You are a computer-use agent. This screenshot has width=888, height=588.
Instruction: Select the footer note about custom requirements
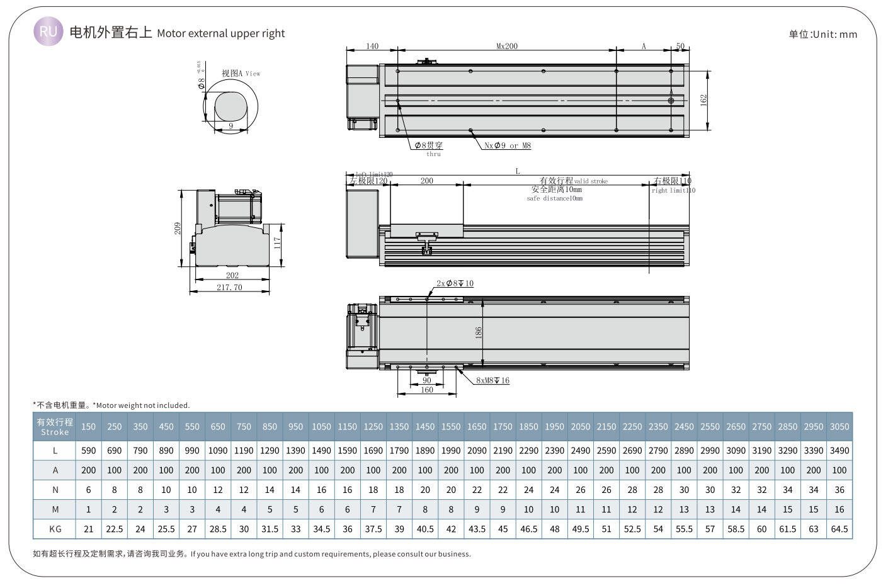pyautogui.click(x=252, y=554)
